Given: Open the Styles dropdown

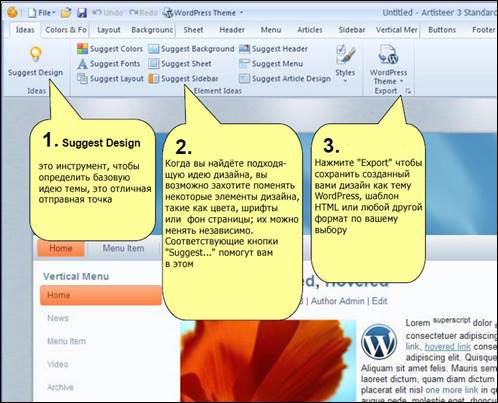Looking at the screenshot, I should 345,64.
